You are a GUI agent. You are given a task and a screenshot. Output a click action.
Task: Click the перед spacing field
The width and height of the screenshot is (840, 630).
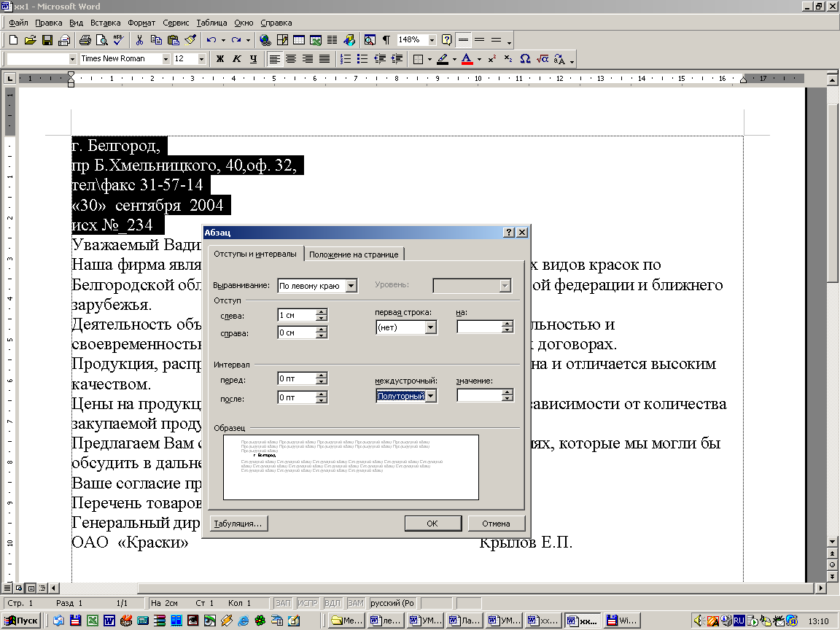pos(297,378)
